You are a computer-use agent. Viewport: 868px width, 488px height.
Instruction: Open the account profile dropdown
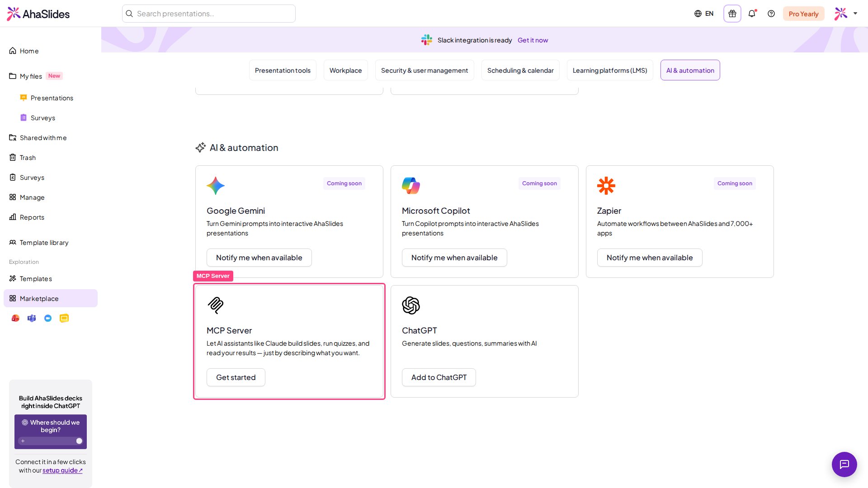coord(846,14)
